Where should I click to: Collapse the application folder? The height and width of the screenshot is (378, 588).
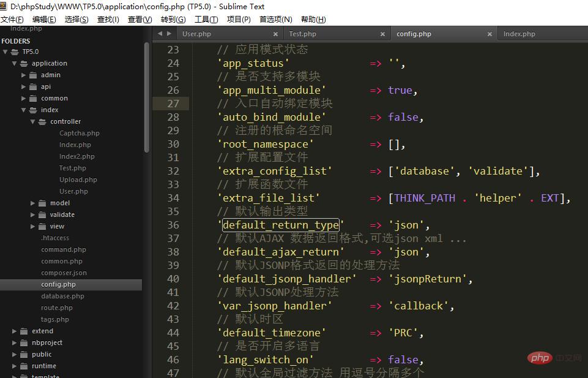(x=14, y=64)
